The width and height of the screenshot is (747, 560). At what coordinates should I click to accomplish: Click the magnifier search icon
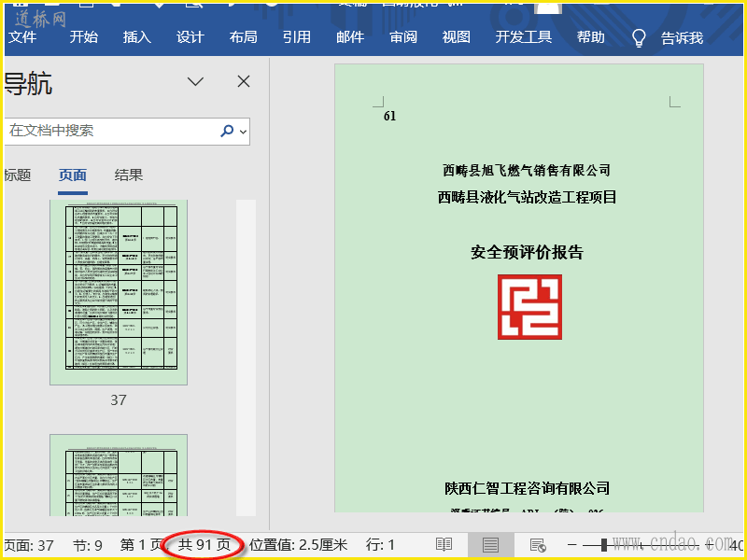[227, 131]
